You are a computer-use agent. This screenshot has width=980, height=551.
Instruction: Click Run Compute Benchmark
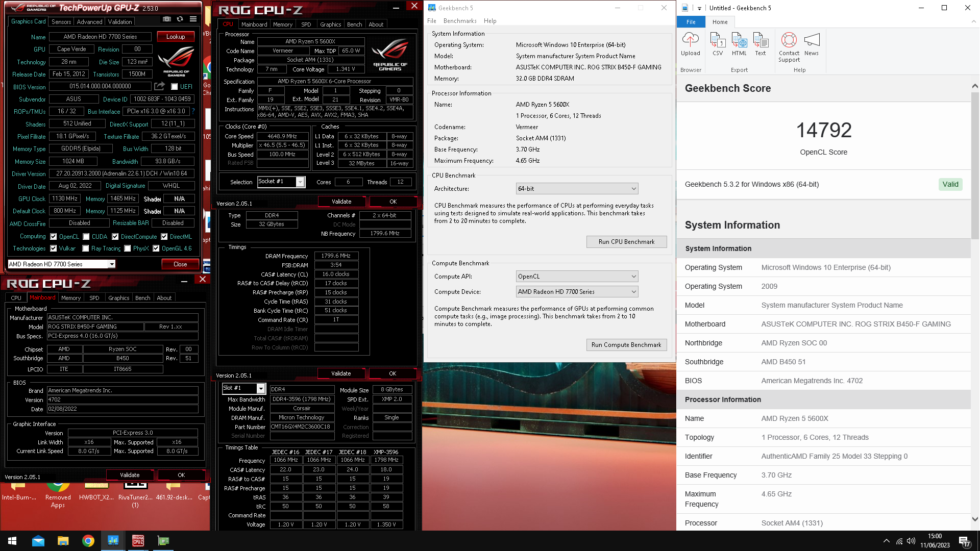click(x=626, y=345)
